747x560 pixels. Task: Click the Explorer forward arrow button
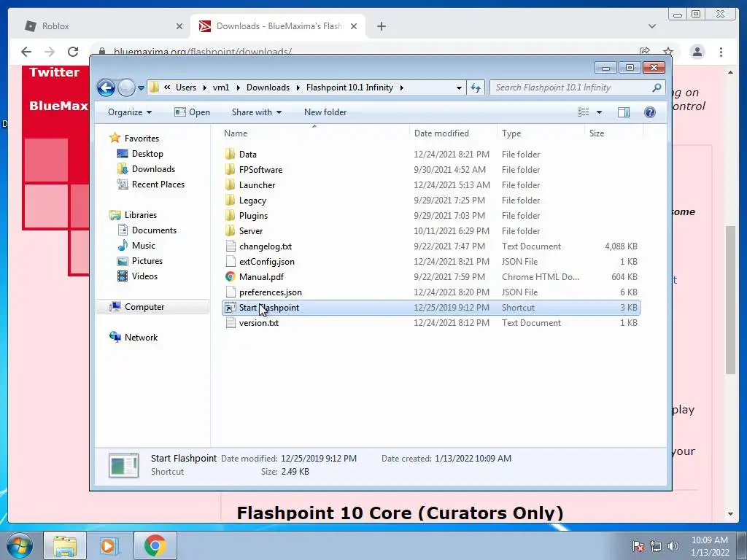126,87
